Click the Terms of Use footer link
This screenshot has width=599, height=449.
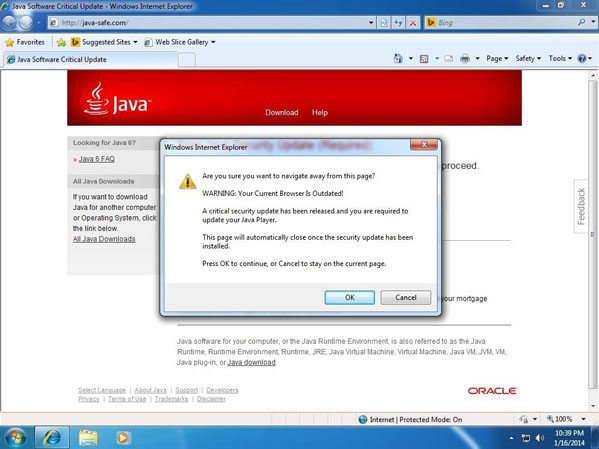(127, 399)
